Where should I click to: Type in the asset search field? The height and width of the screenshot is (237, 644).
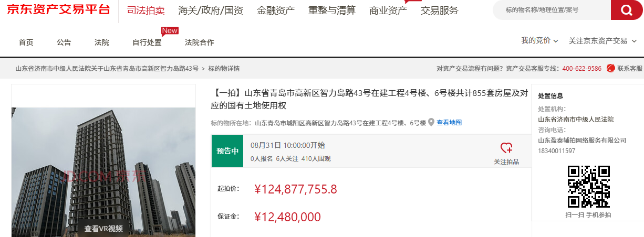click(552, 10)
